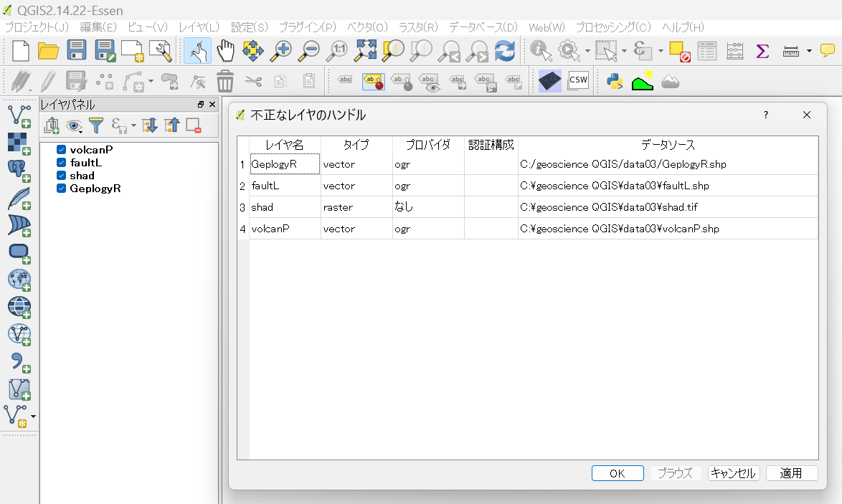Expand the New Vector Layer dropdown arrow

point(33,416)
